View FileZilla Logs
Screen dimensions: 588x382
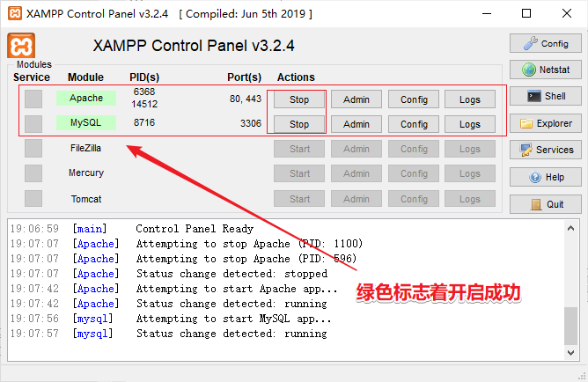point(470,149)
